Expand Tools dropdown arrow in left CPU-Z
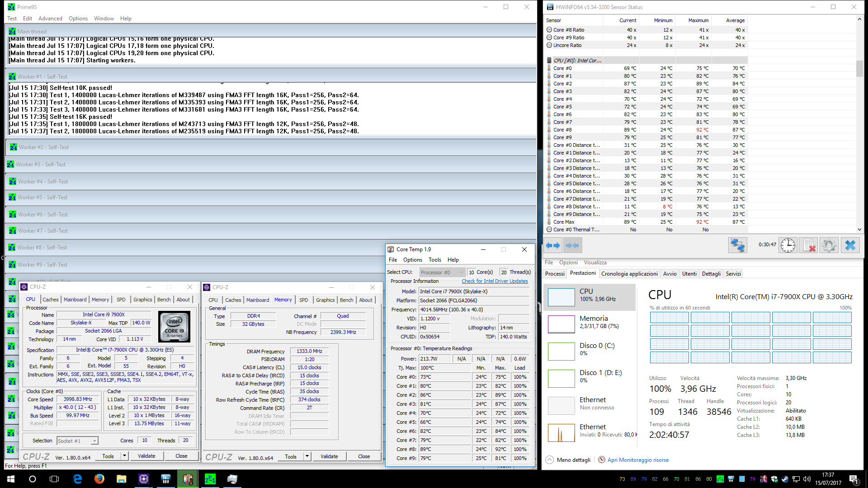 point(124,456)
